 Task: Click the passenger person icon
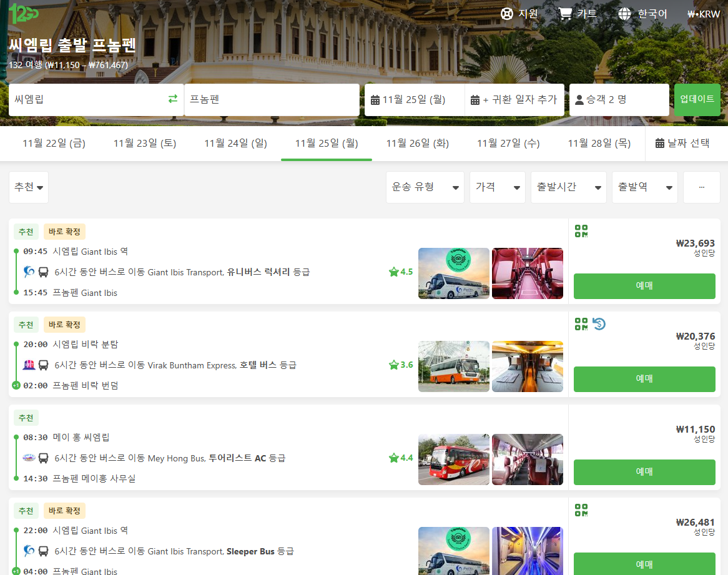pos(579,100)
